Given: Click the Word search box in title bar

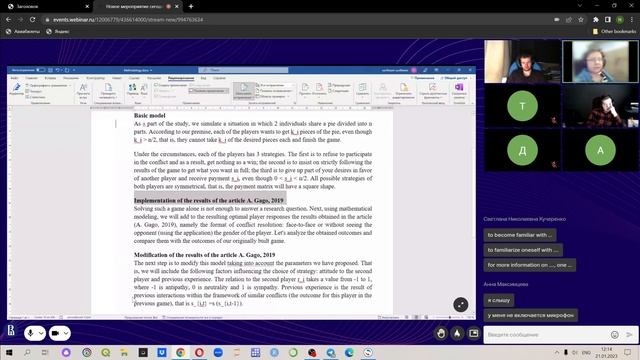Looking at the screenshot, I should coord(243,70).
